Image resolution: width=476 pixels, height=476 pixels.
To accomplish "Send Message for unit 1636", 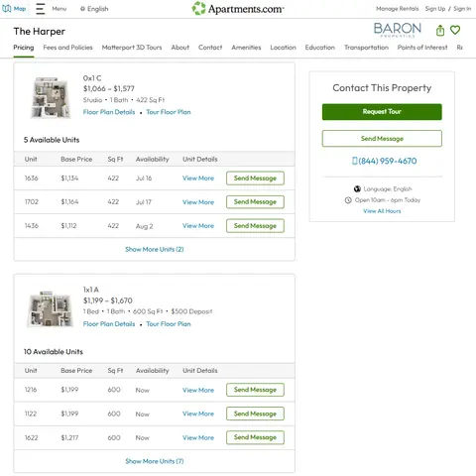I will 255,178.
